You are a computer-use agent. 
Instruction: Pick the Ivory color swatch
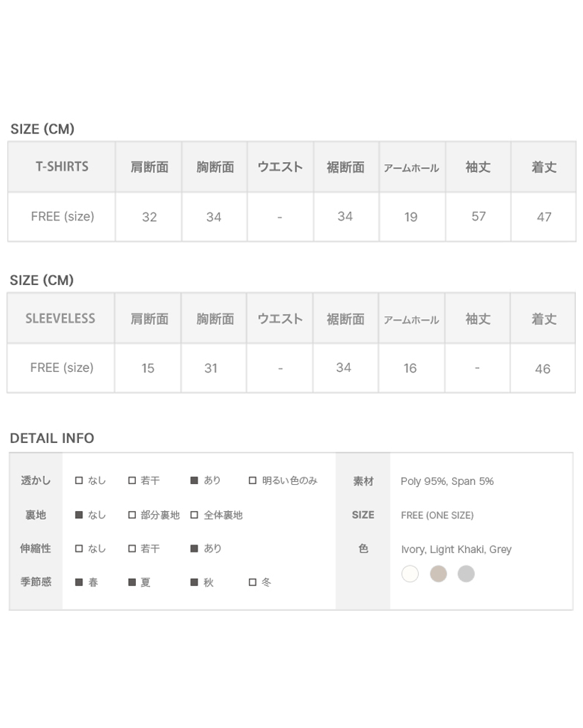pyautogui.click(x=410, y=574)
